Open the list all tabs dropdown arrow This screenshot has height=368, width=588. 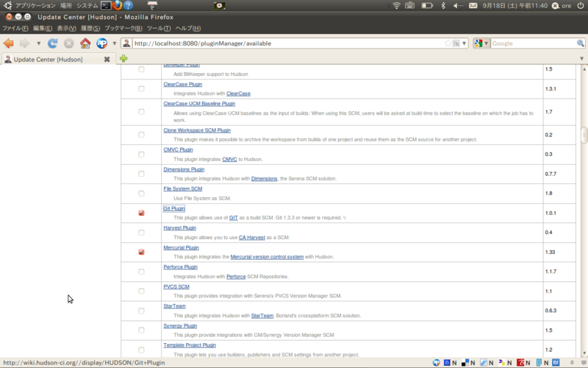click(581, 59)
